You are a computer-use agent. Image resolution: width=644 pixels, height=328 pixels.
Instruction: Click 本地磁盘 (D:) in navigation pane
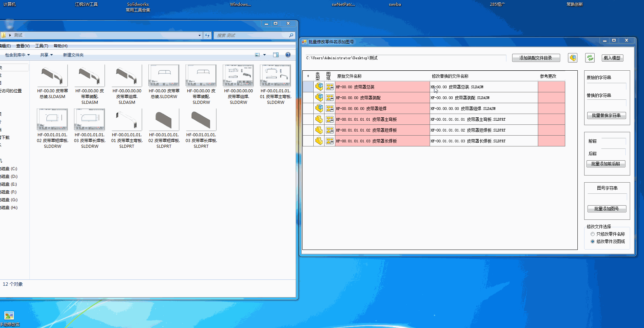[9, 177]
